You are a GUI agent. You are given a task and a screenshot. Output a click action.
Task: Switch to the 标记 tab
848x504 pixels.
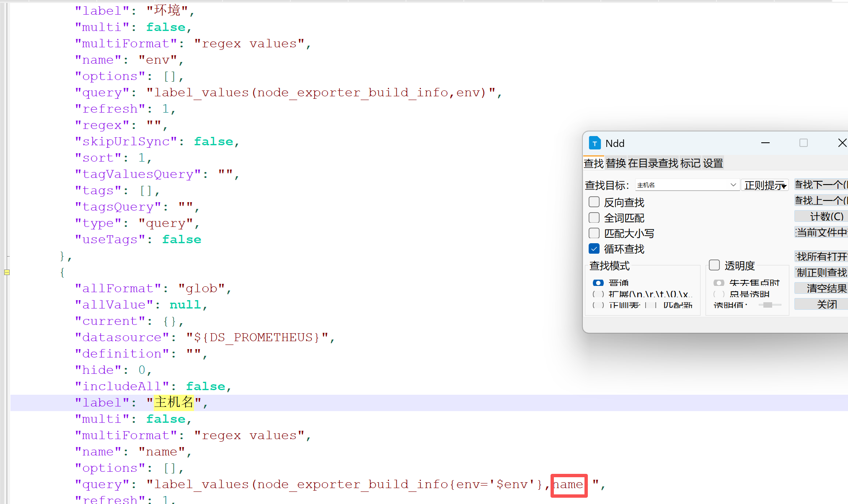coord(690,163)
